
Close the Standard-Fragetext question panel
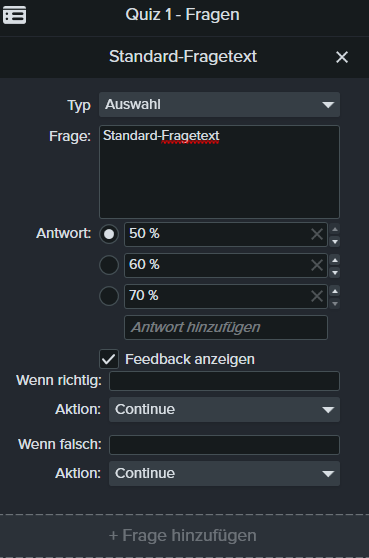pyautogui.click(x=342, y=57)
